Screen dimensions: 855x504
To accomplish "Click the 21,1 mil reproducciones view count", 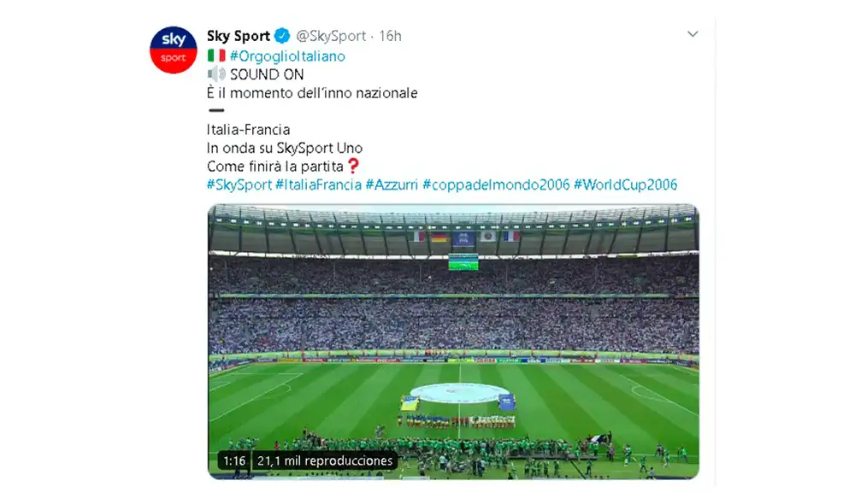I will [324, 460].
